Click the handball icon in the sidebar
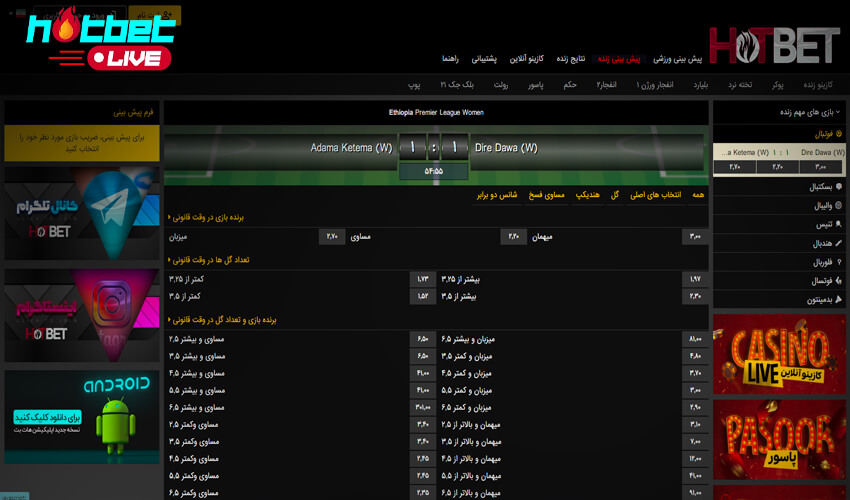Viewport: 850px width, 500px height. point(839,244)
